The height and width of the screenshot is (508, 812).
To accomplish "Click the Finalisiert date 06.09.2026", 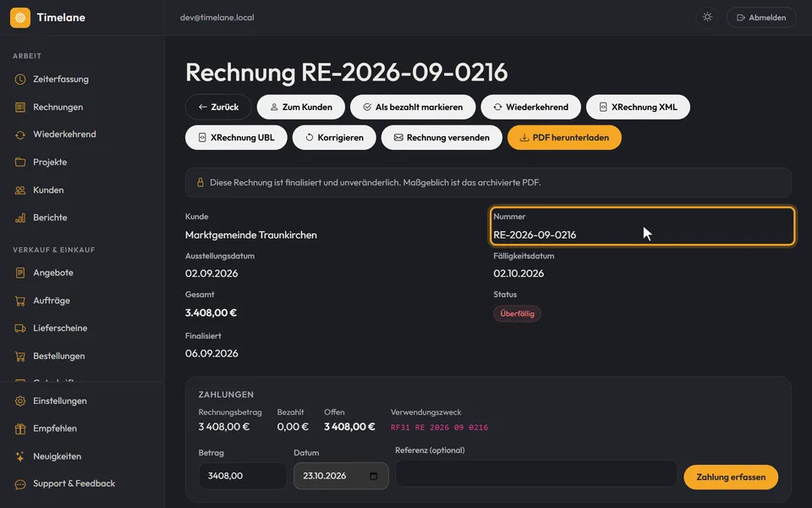I will tap(211, 354).
